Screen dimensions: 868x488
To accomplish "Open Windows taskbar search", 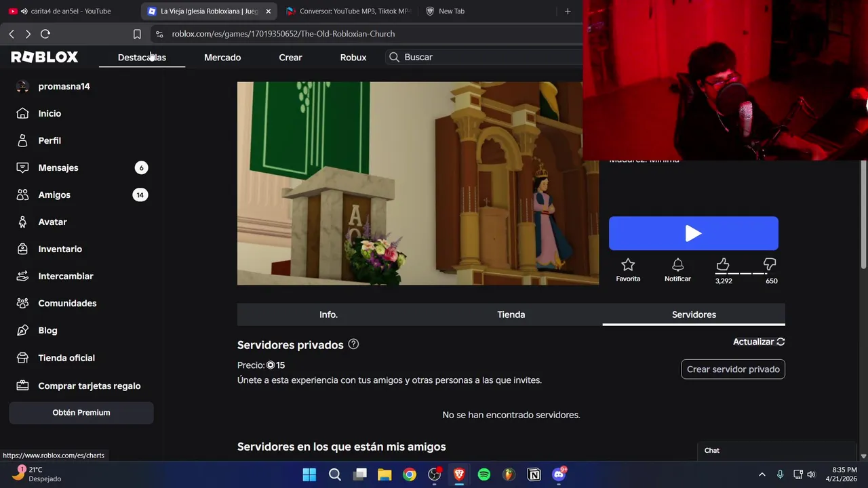I will (x=335, y=474).
